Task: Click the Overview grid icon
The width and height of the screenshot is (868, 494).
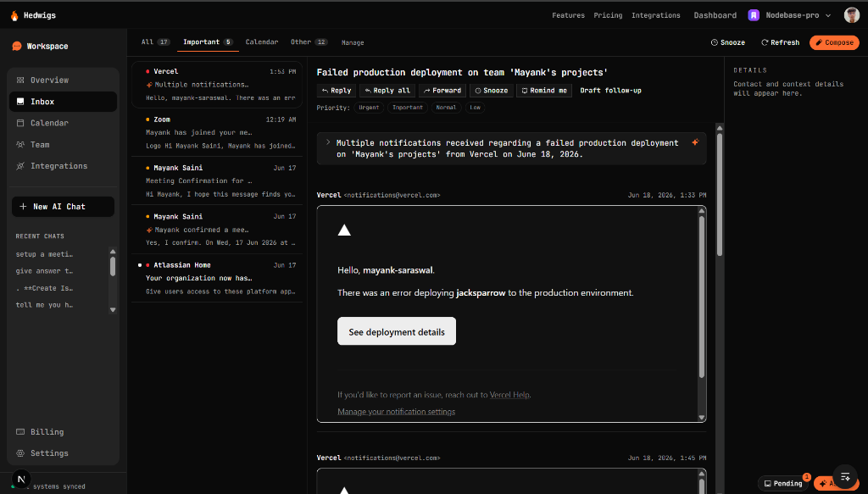Action: pos(20,80)
